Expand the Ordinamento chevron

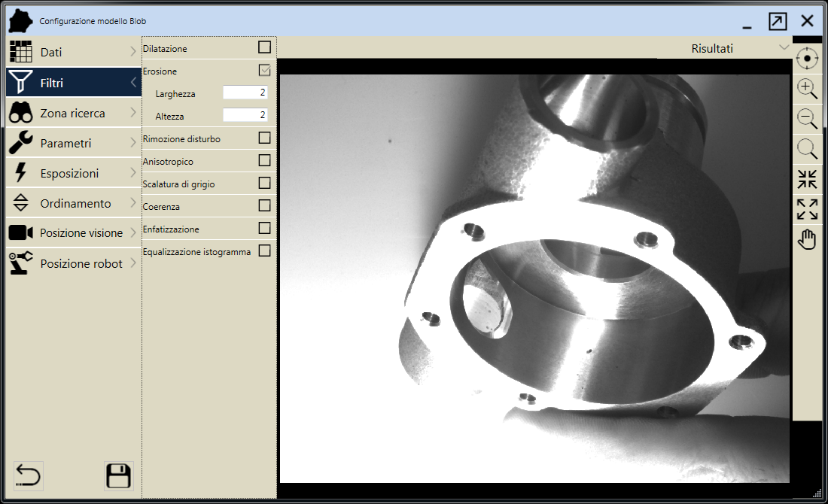pyautogui.click(x=133, y=202)
